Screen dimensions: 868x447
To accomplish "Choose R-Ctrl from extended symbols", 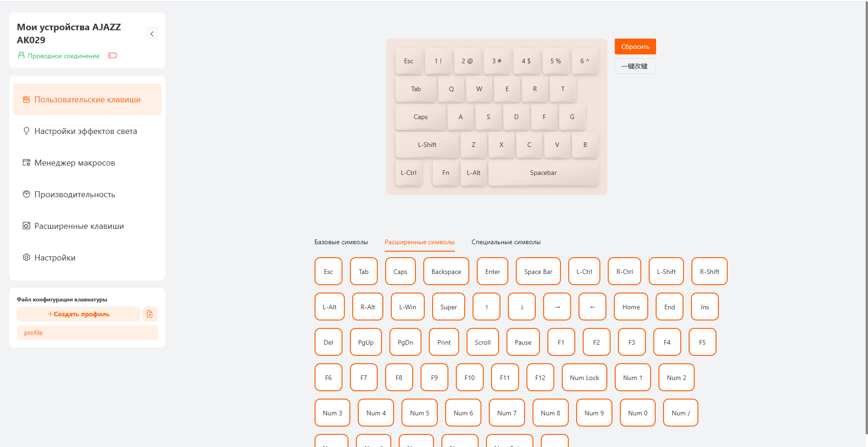I will pos(625,271).
